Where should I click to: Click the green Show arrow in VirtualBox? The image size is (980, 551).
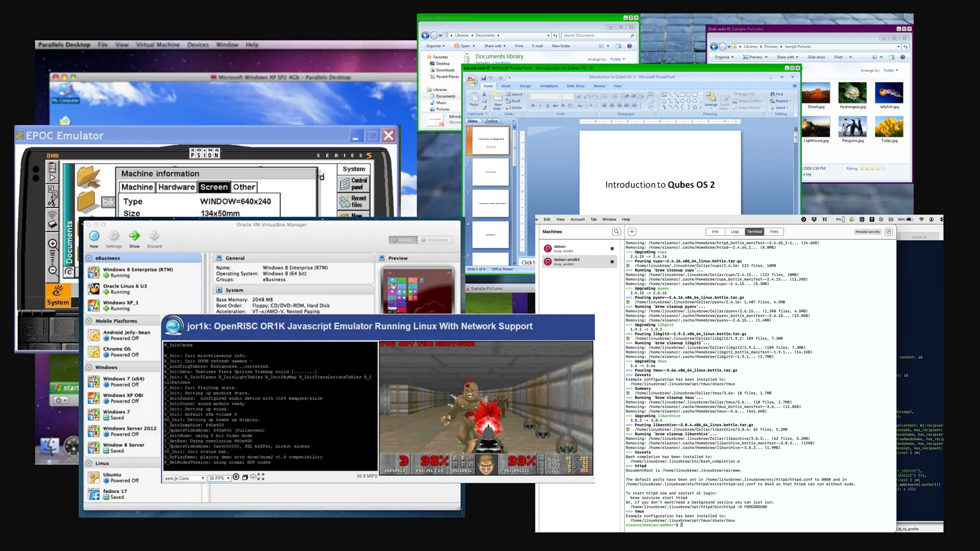tap(134, 236)
